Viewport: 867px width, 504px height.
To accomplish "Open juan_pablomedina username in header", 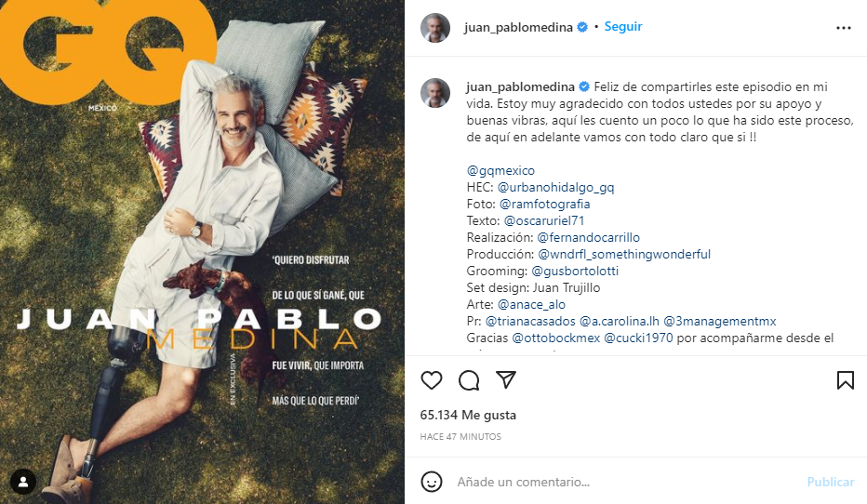I will click(518, 27).
